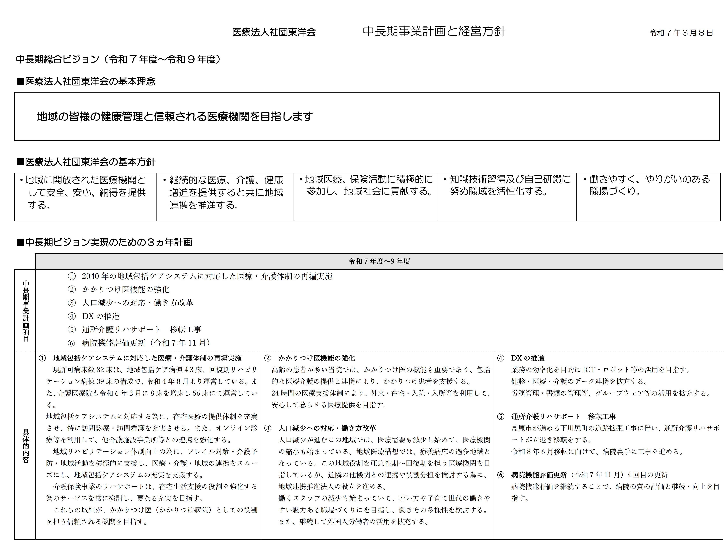
Task: Click the 3ヵ年計画 section heading
Action: 105,242
